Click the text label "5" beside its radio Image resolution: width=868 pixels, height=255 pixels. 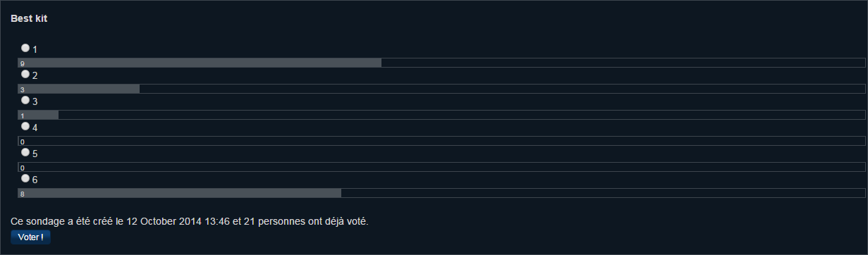pos(35,154)
